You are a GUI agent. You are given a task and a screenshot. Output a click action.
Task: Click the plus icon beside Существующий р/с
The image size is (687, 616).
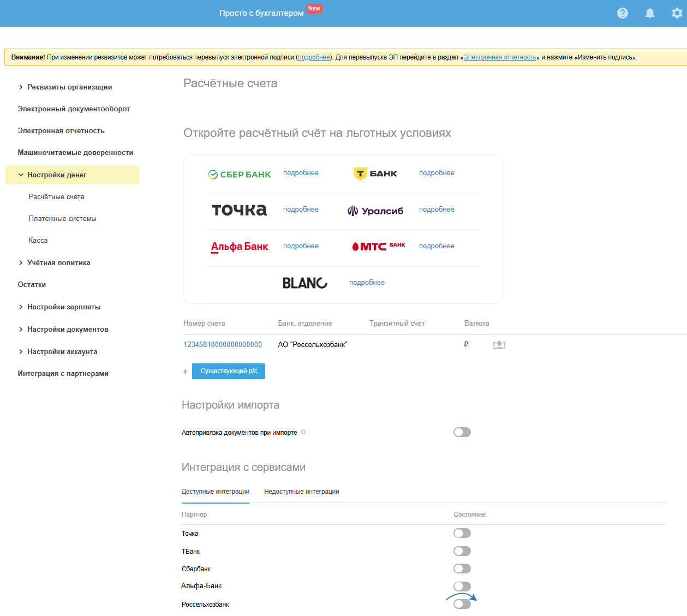point(185,372)
